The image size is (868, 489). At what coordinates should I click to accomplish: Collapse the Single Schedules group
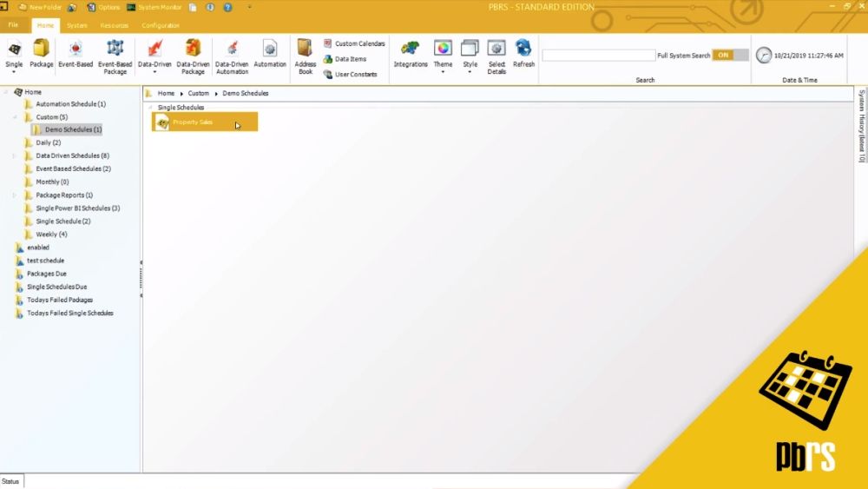pyautogui.click(x=150, y=108)
